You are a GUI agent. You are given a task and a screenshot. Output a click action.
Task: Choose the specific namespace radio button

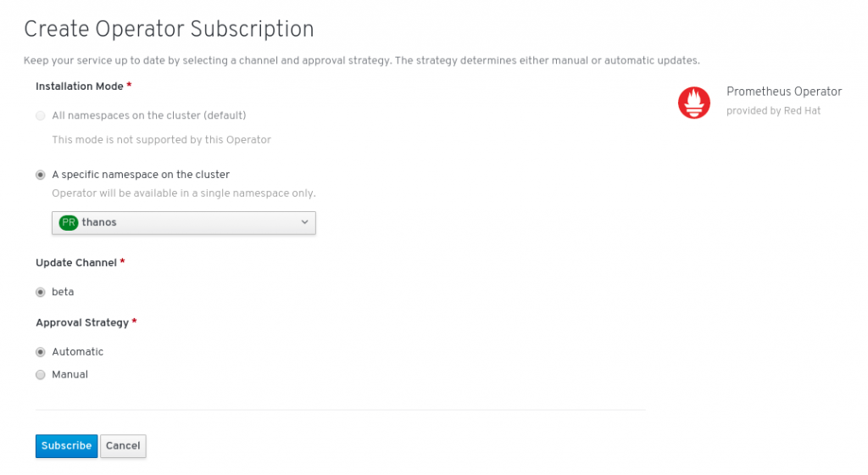click(41, 175)
